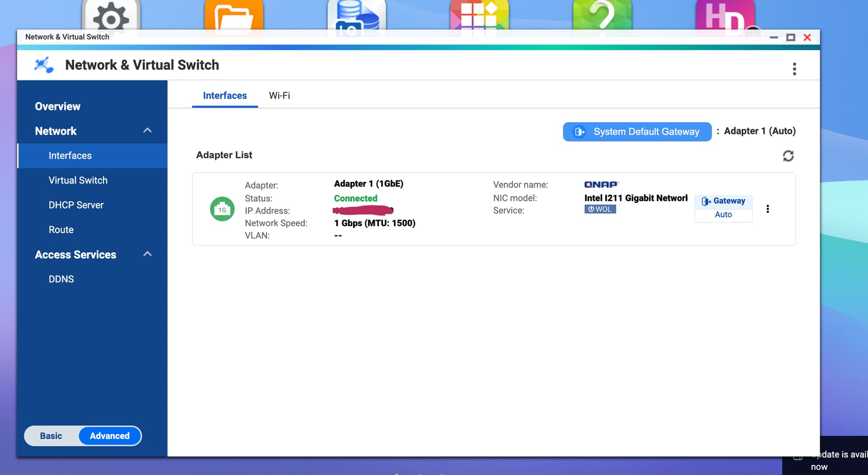Minimize the Network & Virtual Switch window
The image size is (868, 475).
point(774,38)
